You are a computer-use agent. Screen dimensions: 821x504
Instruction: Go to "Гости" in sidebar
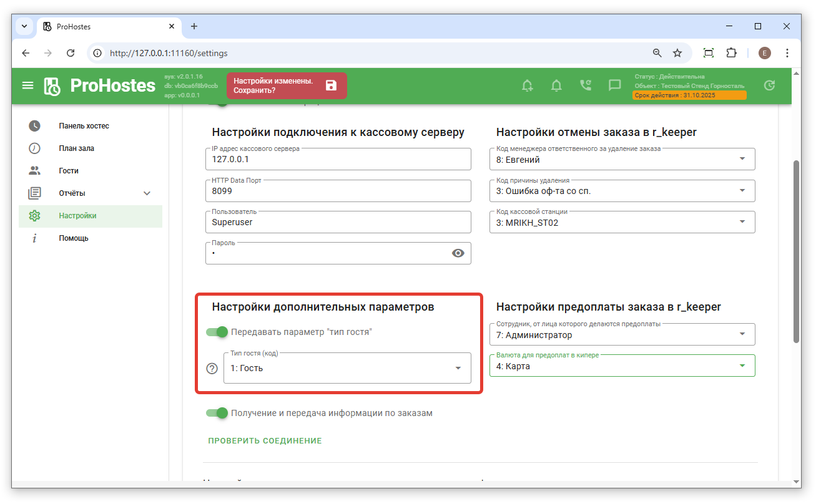click(x=69, y=171)
